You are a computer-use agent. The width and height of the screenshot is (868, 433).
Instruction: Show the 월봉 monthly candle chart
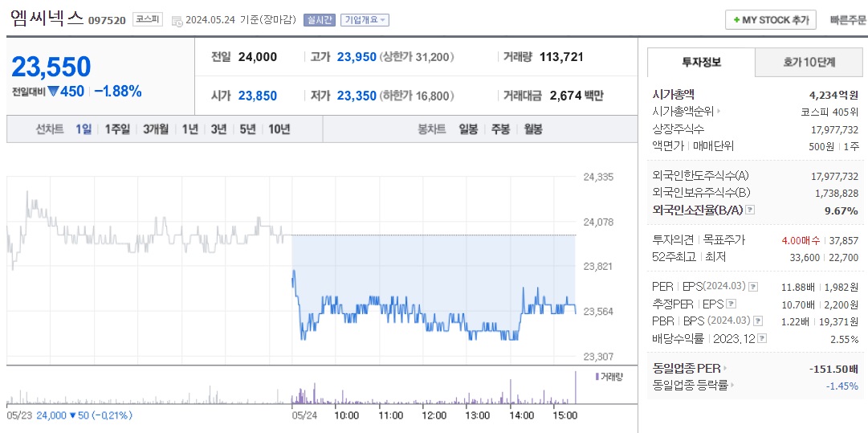click(x=533, y=129)
